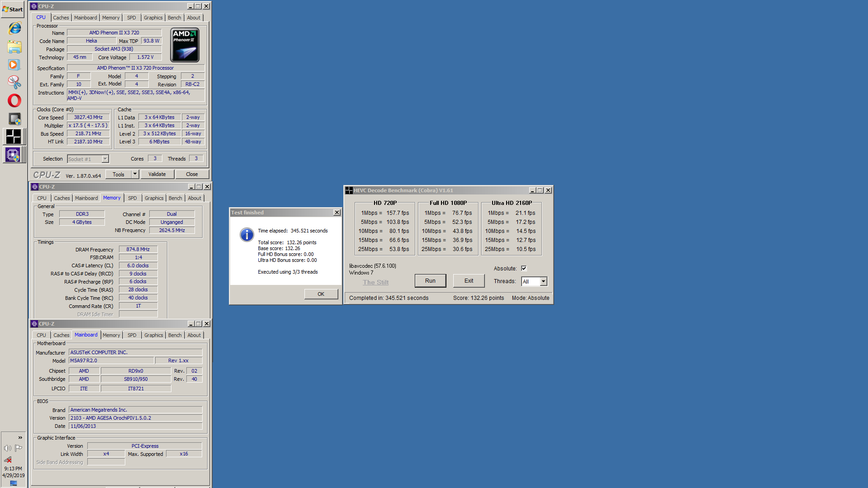This screenshot has height=488, width=868.
Task: Click the Core Speed value 3827.43 MHz
Action: [x=88, y=117]
